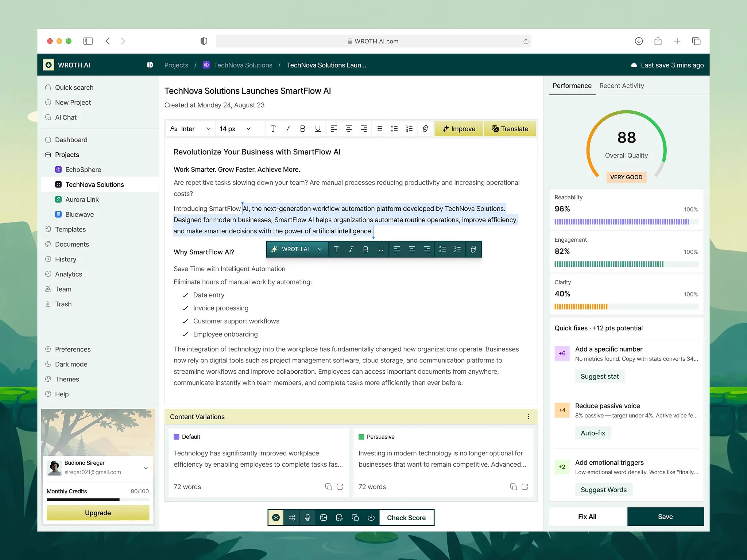Open Analytics in the sidebar

point(69,274)
